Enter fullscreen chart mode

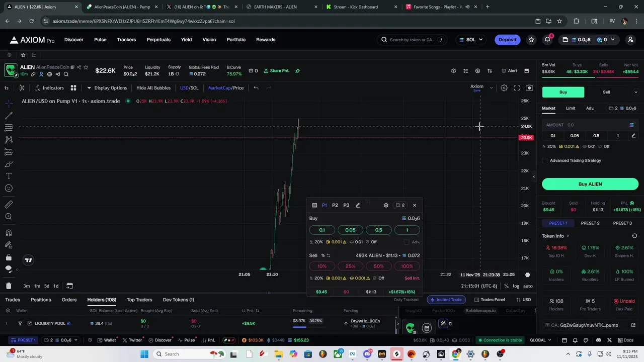point(517,88)
